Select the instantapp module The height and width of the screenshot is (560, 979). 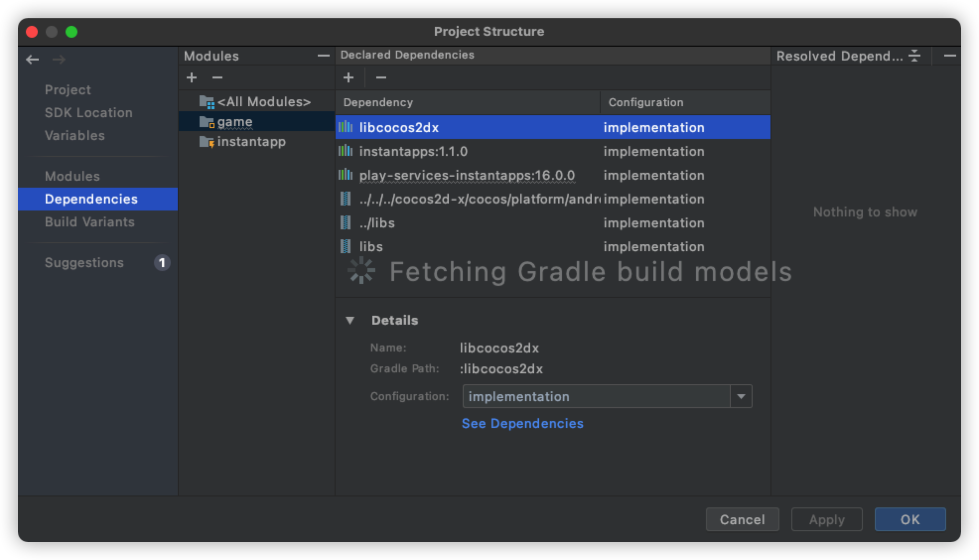251,142
